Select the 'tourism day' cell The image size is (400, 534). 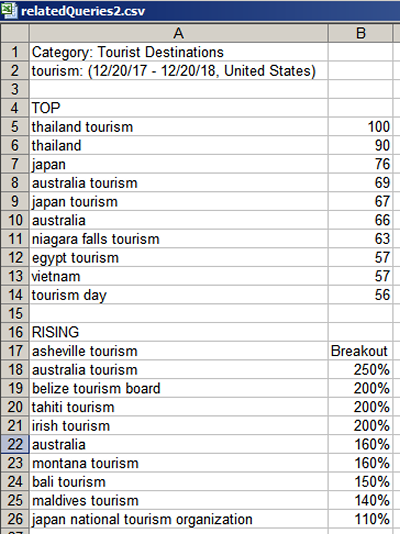pyautogui.click(x=178, y=295)
